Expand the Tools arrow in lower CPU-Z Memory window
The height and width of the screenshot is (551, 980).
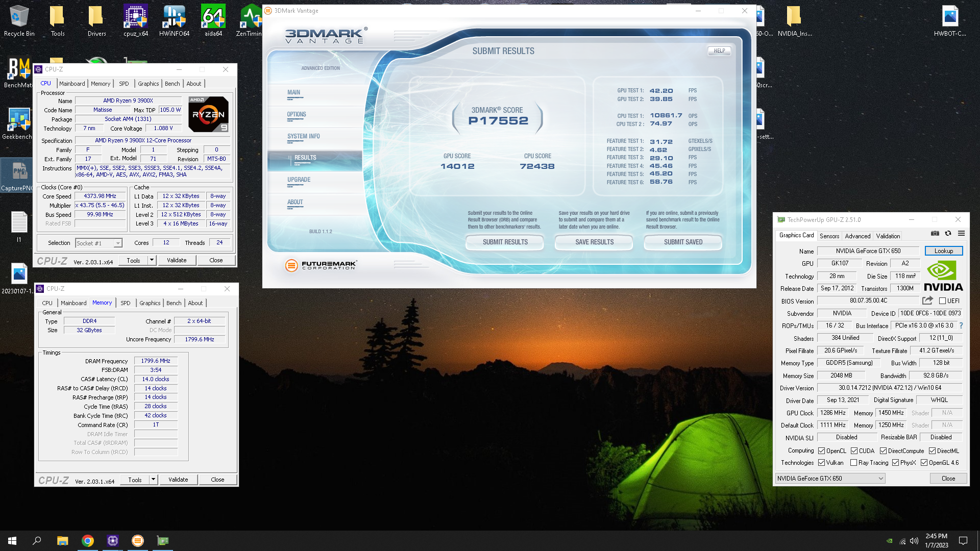pos(153,480)
